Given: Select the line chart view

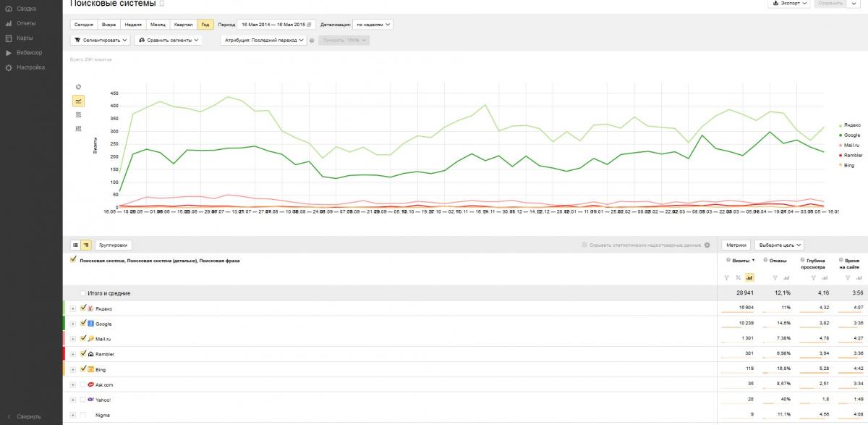Looking at the screenshot, I should point(78,101).
